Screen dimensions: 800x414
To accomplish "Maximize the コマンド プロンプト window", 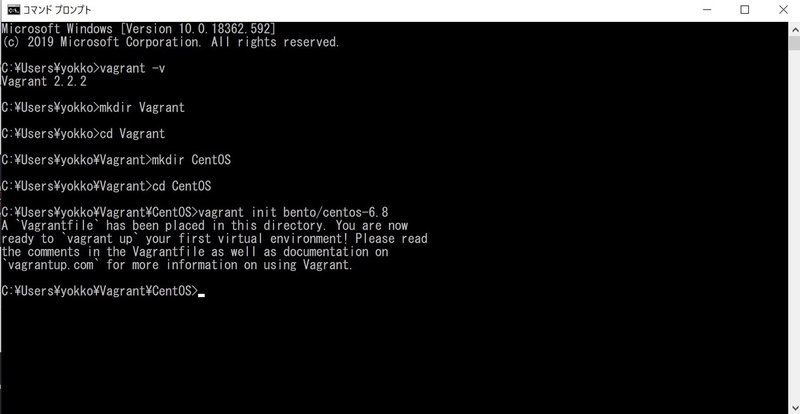I will 745,10.
